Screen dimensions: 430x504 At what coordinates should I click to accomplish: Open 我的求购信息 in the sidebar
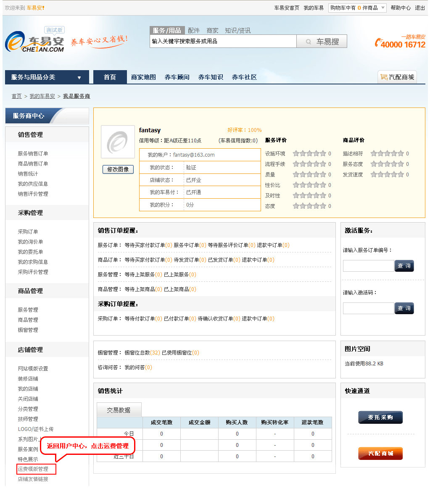33,262
